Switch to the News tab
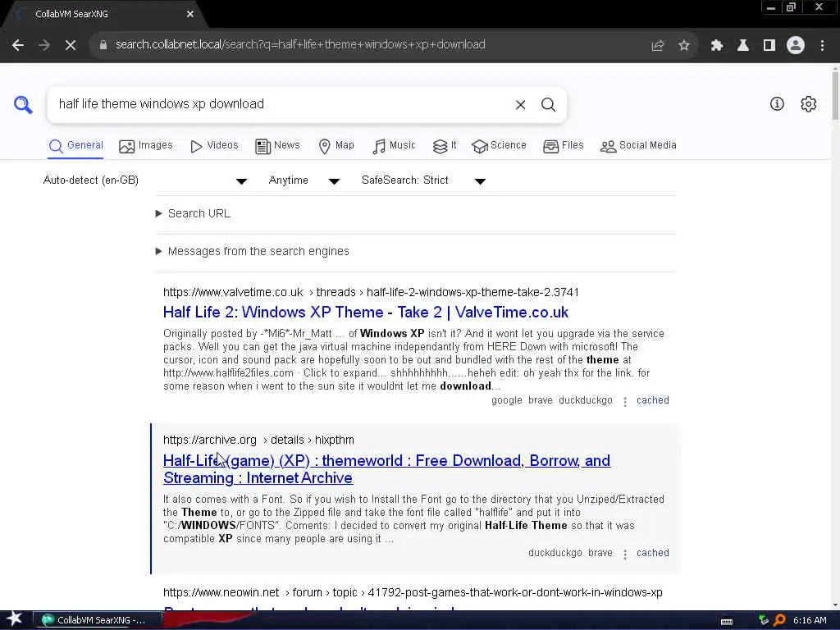The height and width of the screenshot is (630, 840). (x=277, y=146)
